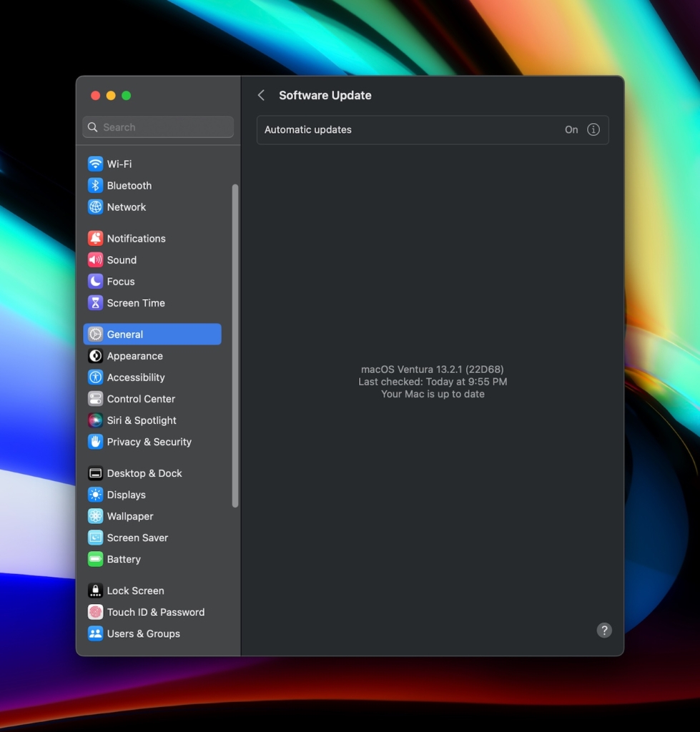
Task: Click the Wallpaper flower icon
Action: (x=95, y=516)
